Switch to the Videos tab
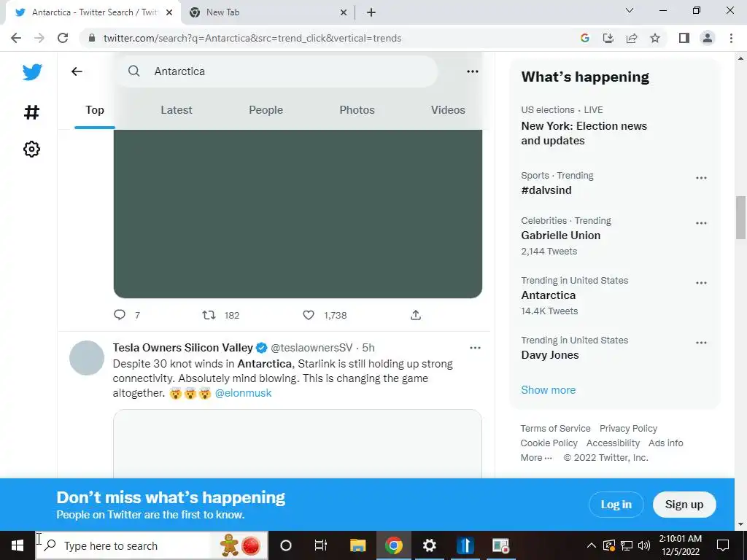 448,110
